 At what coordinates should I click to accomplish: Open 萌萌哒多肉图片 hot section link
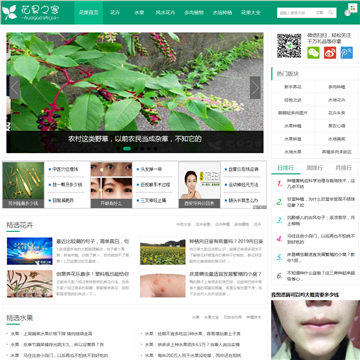coord(293,113)
